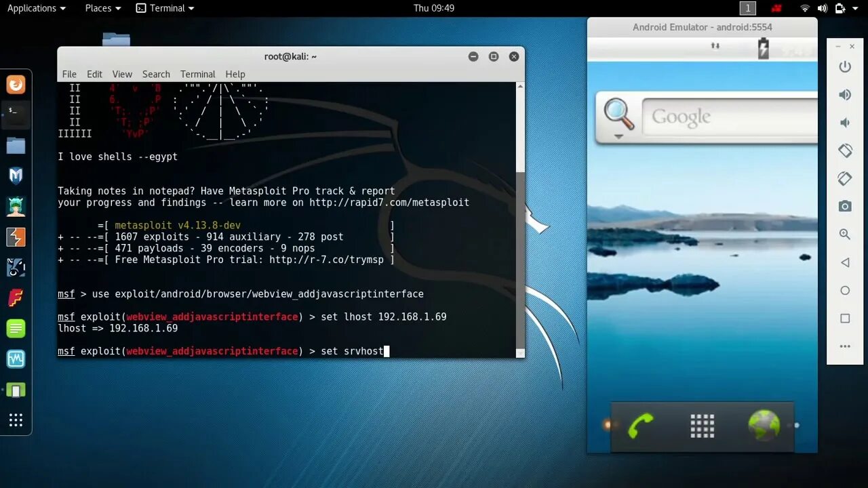Click rapid7.com/metasploit URL text
868x488 pixels.
[389, 203]
